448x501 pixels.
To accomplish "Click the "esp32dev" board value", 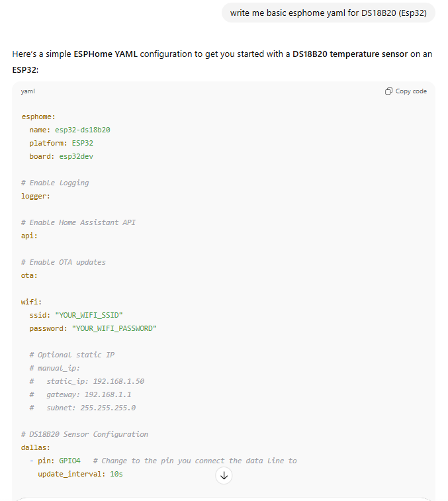I will pyautogui.click(x=76, y=156).
